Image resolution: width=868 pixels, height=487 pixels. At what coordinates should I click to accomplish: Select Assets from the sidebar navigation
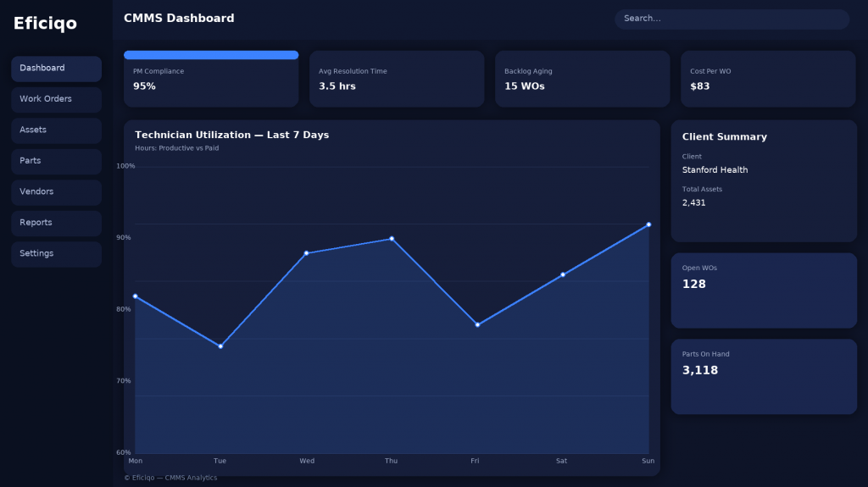pos(56,130)
